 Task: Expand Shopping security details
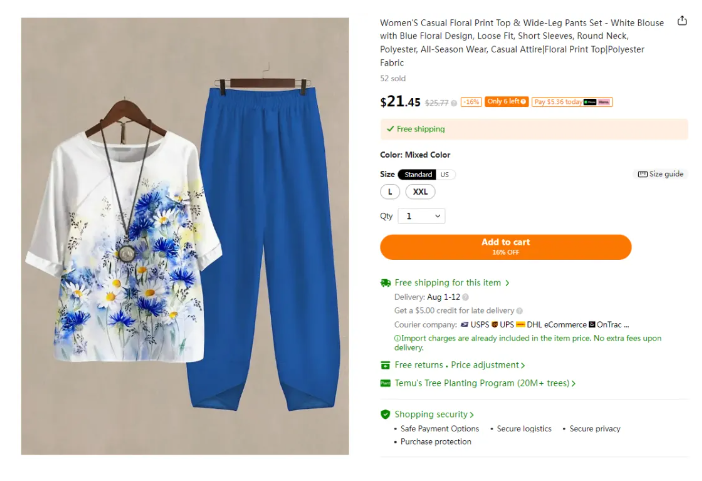[x=434, y=414]
